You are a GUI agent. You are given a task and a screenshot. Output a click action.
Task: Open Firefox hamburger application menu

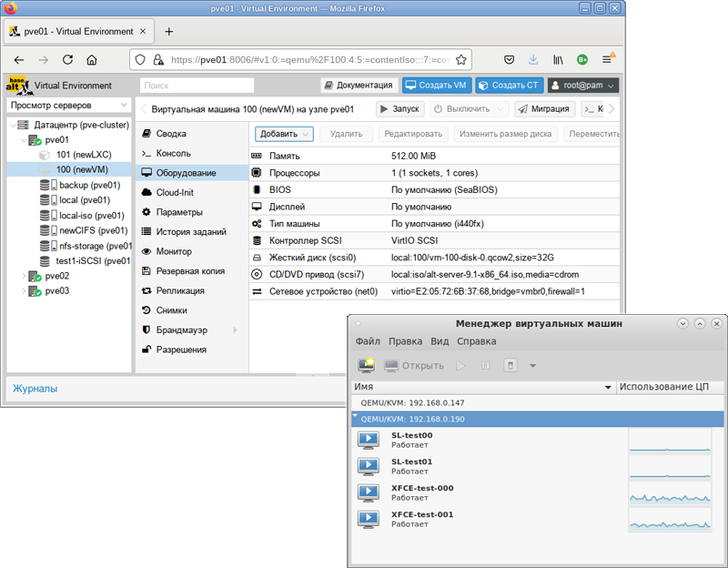(607, 59)
